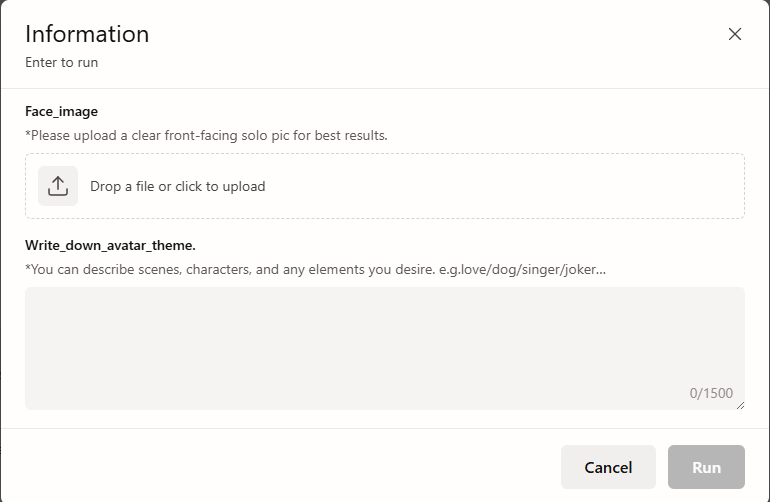770x502 pixels.
Task: Click the divider line above the footer buttons
Action: coord(385,428)
